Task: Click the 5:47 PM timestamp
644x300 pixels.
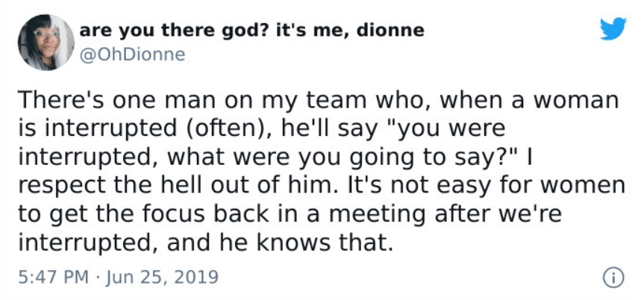Action: (x=53, y=278)
